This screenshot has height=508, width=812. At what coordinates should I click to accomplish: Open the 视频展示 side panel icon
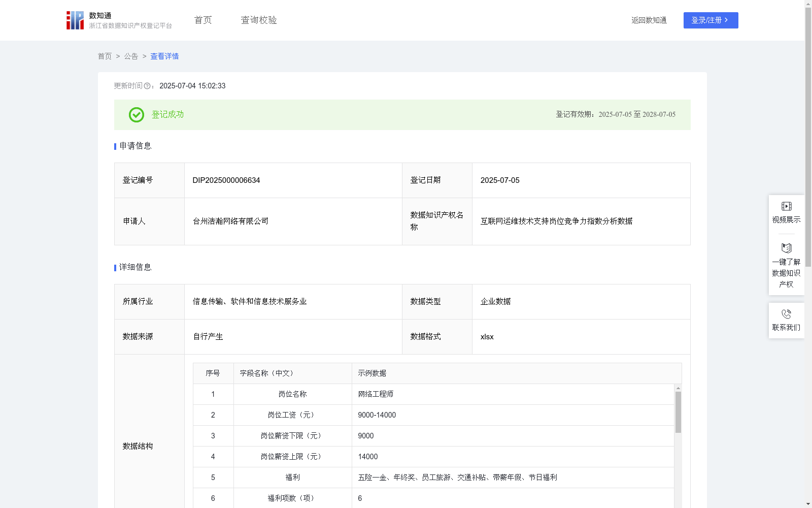[787, 206]
